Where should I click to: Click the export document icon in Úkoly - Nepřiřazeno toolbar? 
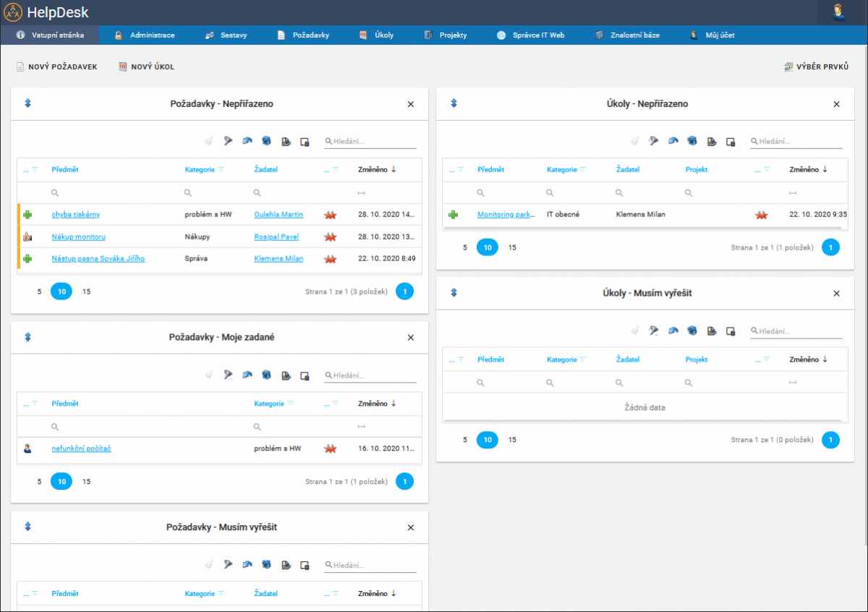tap(712, 141)
